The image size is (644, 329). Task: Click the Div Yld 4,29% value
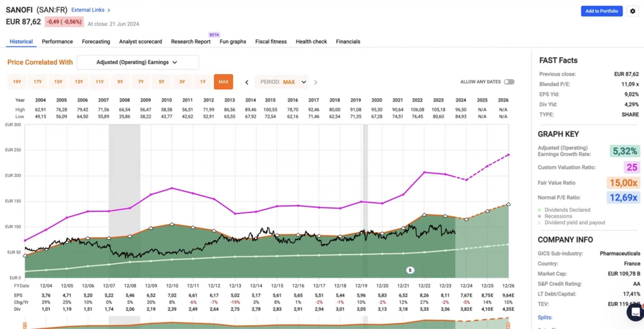(631, 104)
